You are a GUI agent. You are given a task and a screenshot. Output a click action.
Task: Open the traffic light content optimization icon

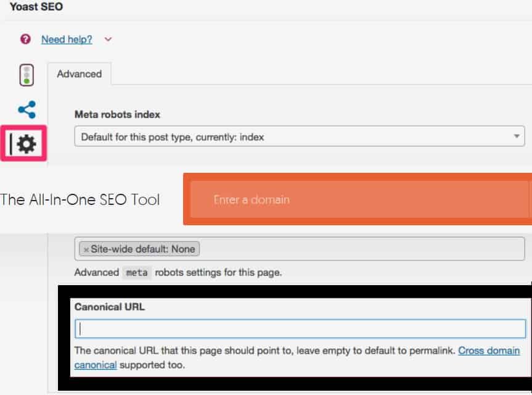(x=27, y=75)
